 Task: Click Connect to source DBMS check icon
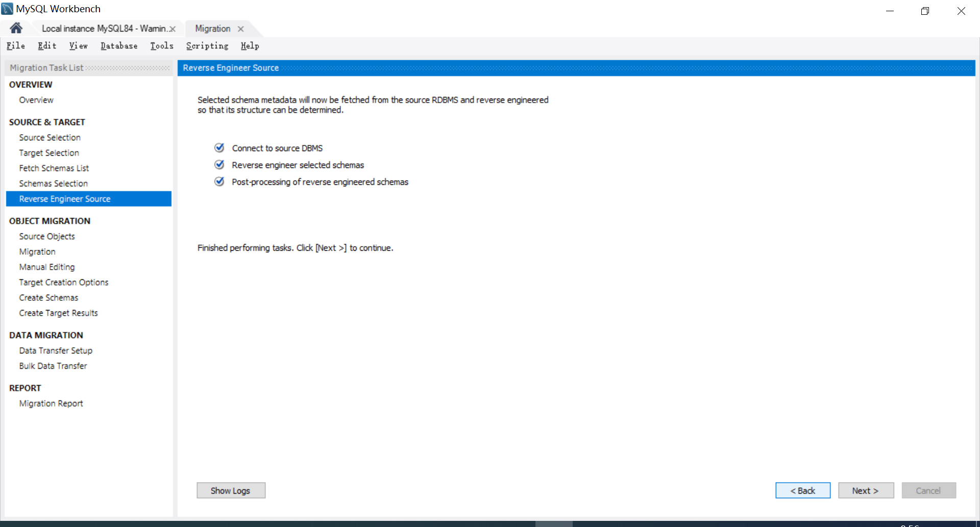point(219,148)
